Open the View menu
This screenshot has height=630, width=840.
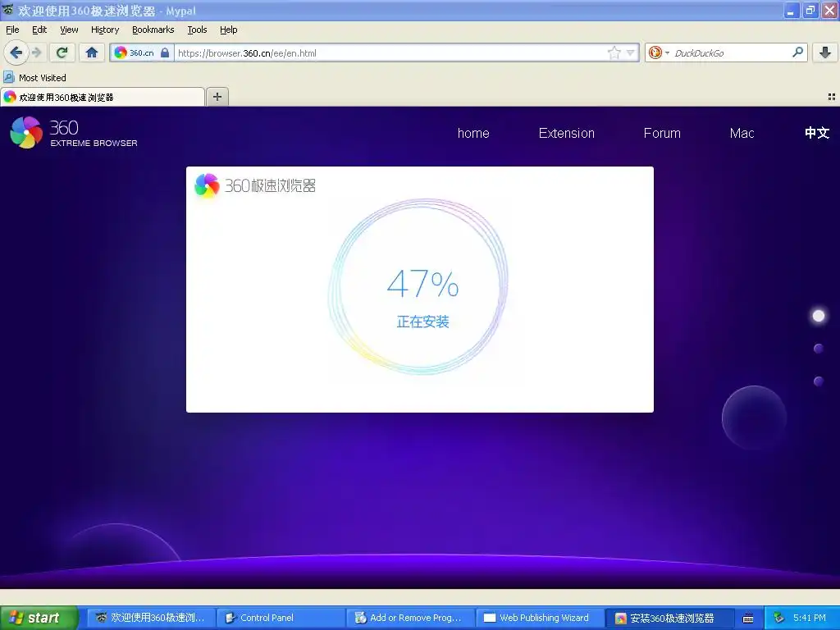tap(69, 30)
